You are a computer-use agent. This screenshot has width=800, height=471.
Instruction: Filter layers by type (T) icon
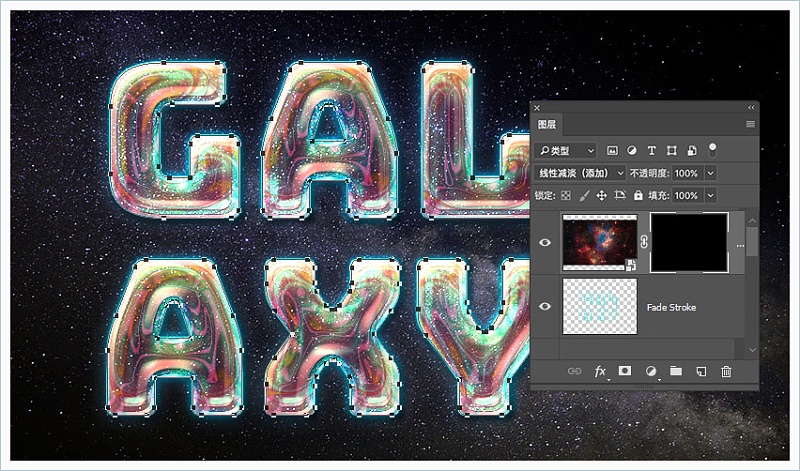[x=652, y=151]
